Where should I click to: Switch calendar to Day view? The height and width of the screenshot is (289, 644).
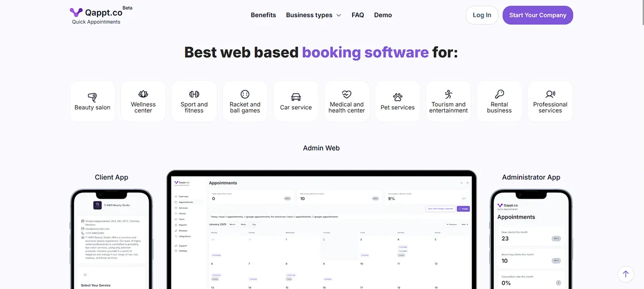pos(254,224)
